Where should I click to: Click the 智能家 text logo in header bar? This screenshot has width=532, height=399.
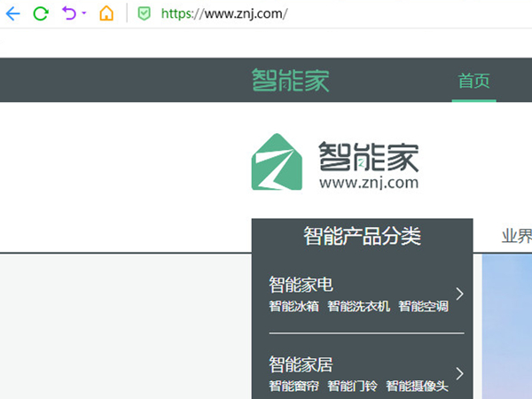[290, 81]
